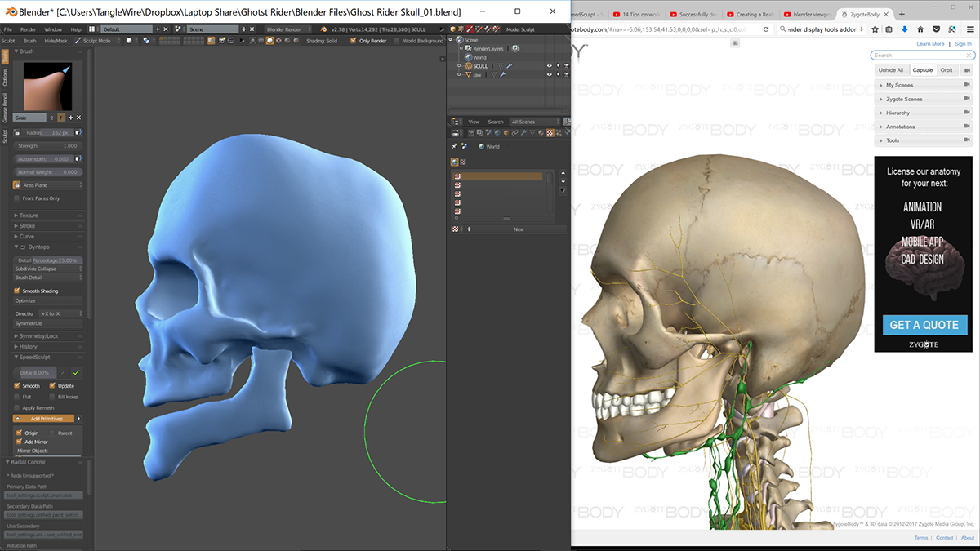Open browser downloads arrow icon

[905, 29]
